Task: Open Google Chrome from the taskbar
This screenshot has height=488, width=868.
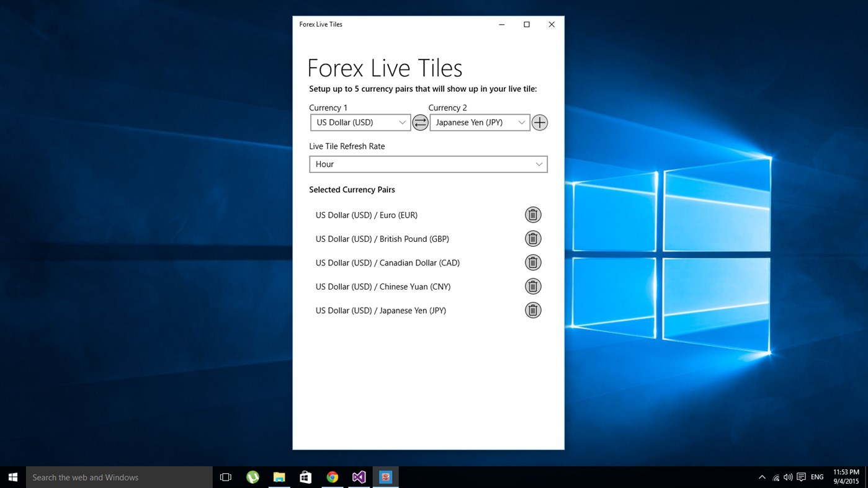Action: [332, 477]
